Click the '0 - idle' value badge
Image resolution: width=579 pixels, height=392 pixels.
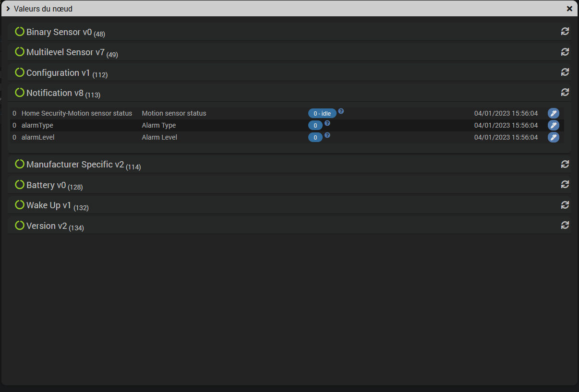pos(322,114)
